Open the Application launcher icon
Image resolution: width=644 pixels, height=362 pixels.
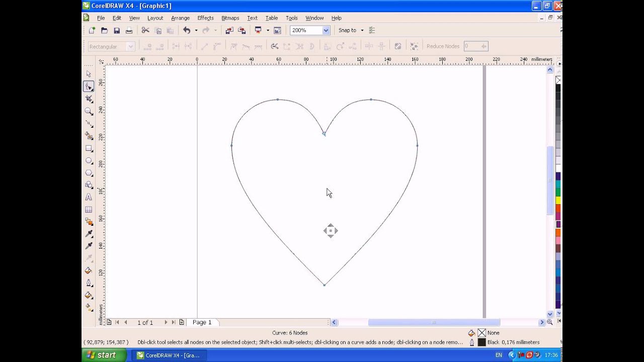258,30
